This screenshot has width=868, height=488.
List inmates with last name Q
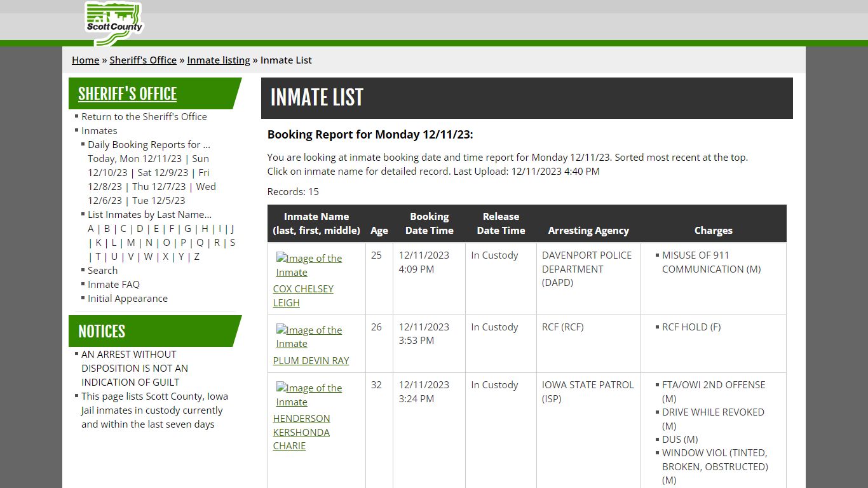pos(200,242)
